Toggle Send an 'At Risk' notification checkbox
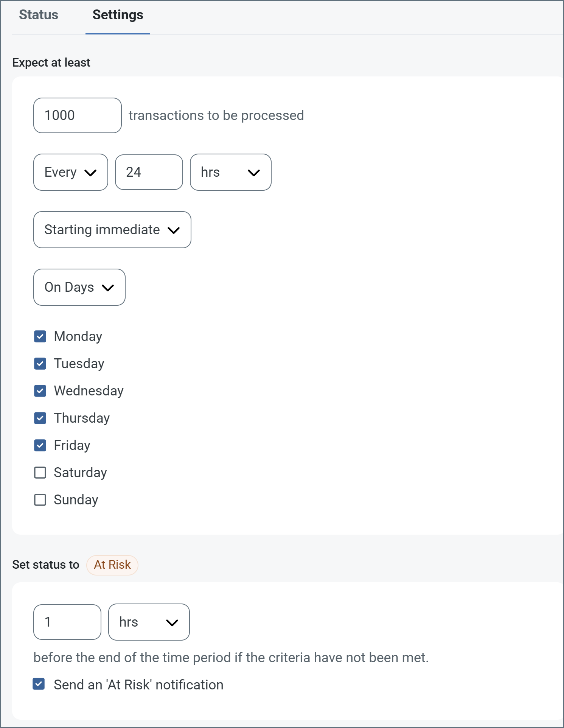 (39, 684)
